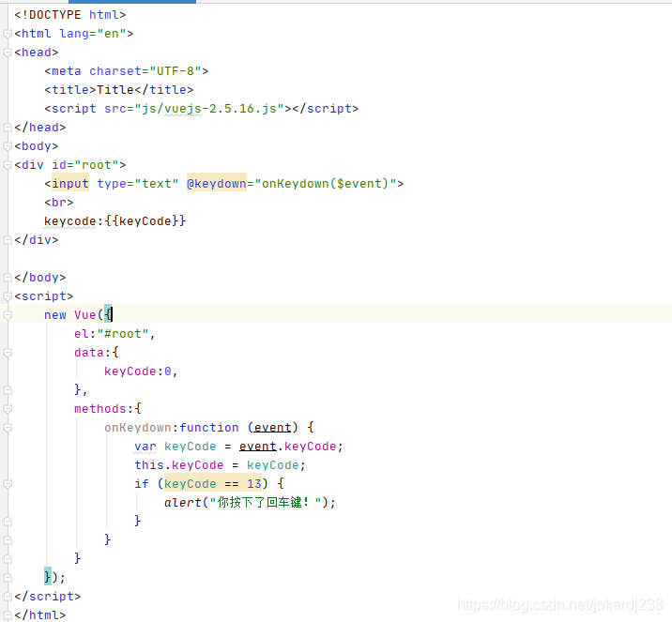The height and width of the screenshot is (622, 672).
Task: Click the highlighted input tag name
Action: (x=70, y=184)
